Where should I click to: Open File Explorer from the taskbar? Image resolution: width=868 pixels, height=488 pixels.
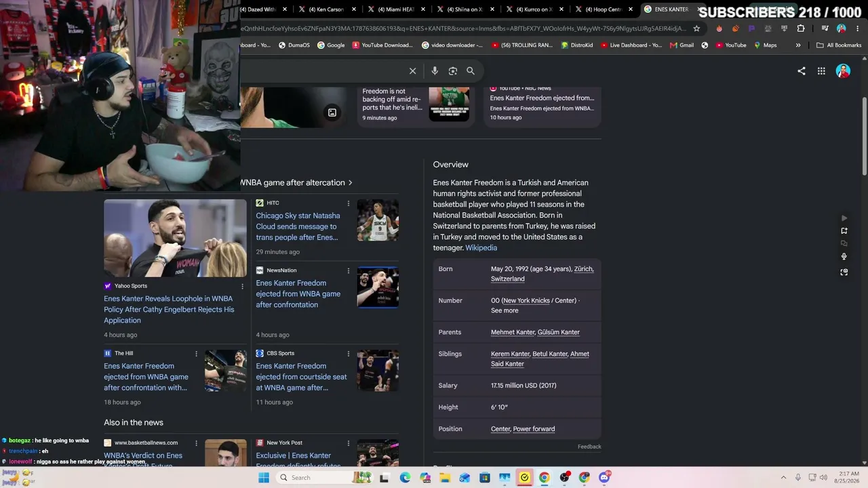(x=445, y=478)
